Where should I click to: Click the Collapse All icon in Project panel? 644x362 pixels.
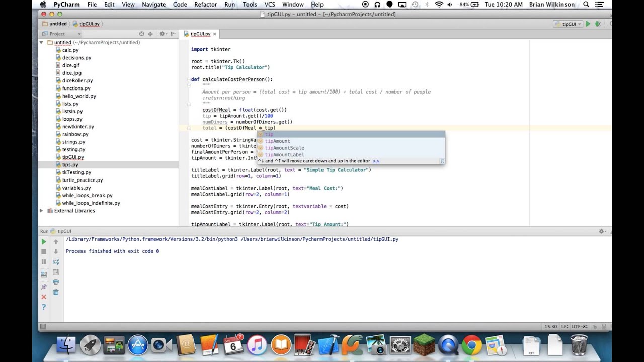(150, 34)
